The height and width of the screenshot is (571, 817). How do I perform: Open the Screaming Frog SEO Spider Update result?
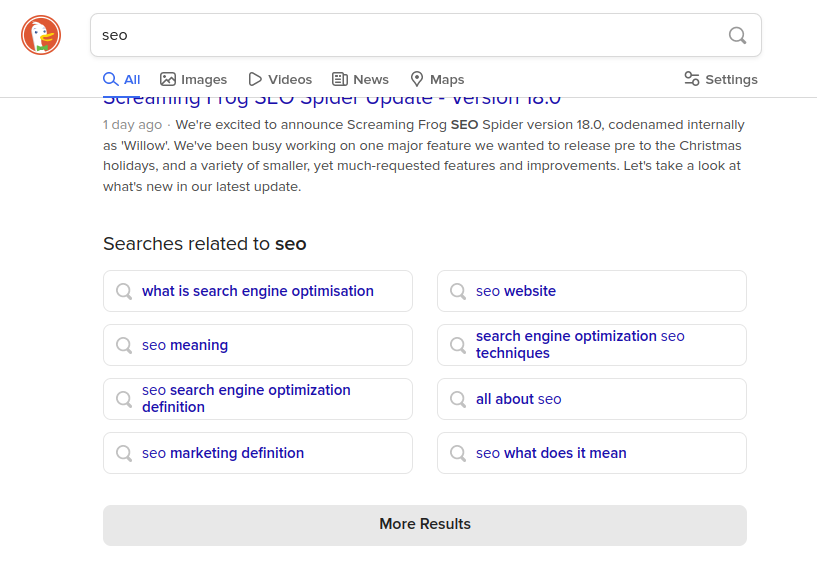332,100
